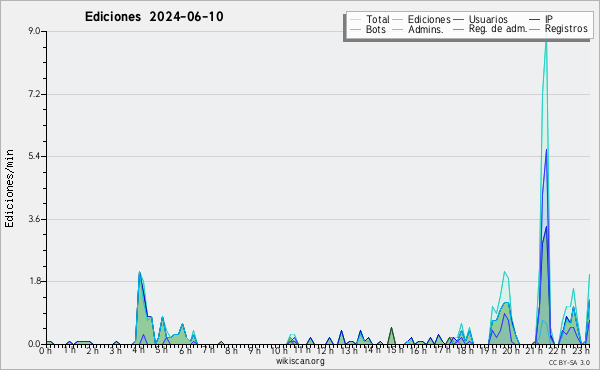This screenshot has height=370, width=600.
Task: Click the 7.2 y-axis value
Action: coord(34,94)
